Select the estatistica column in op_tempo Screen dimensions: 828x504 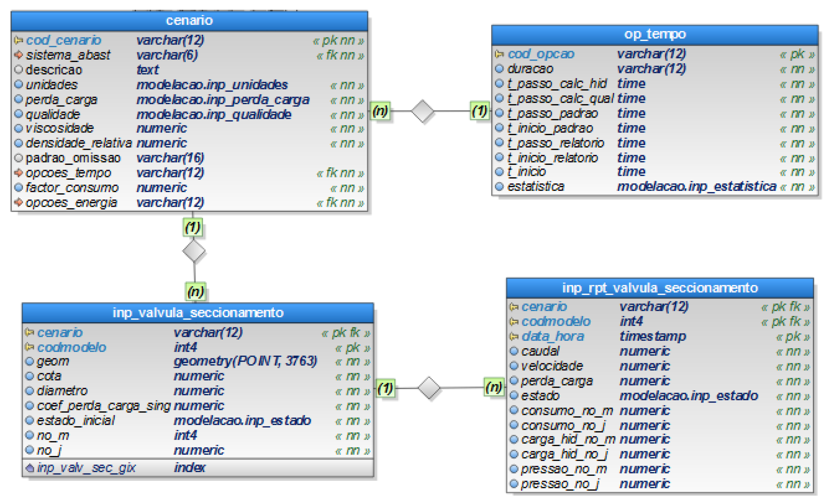536,186
